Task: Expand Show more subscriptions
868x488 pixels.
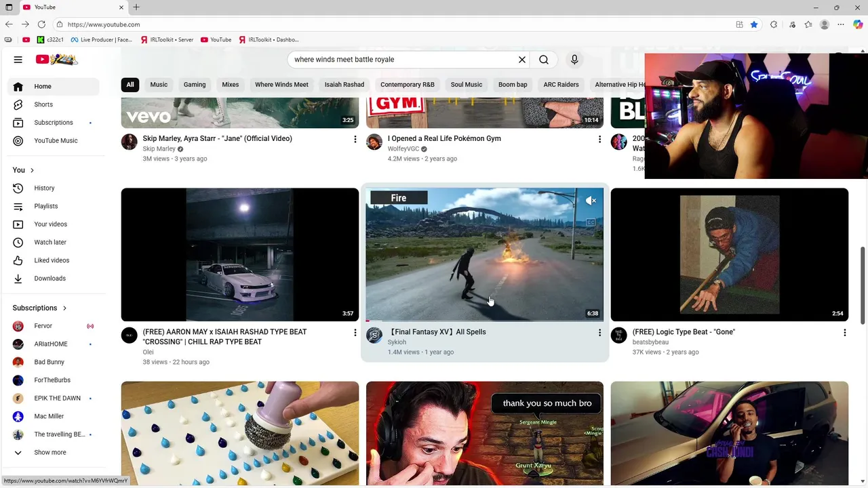Action: click(x=54, y=452)
